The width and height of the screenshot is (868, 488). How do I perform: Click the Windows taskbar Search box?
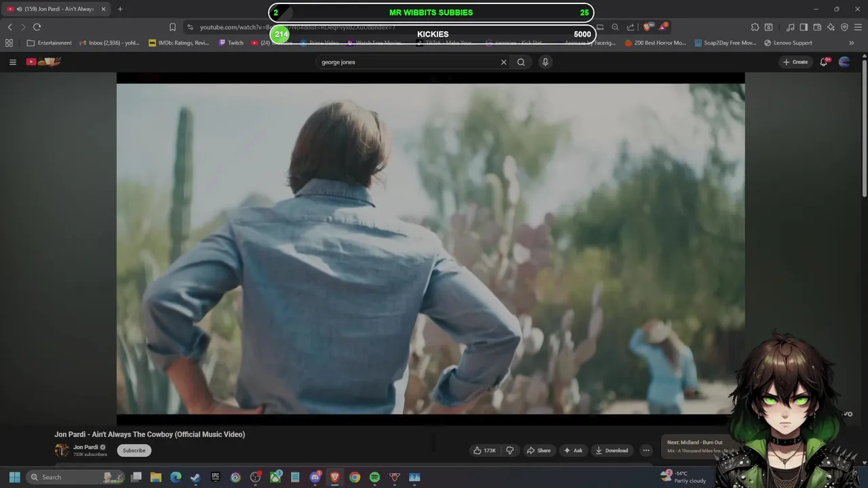tap(76, 477)
